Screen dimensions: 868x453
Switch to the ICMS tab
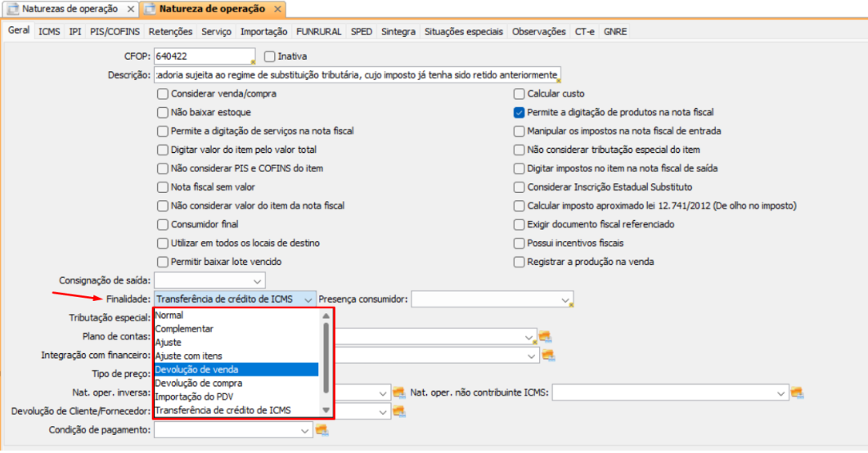point(49,32)
